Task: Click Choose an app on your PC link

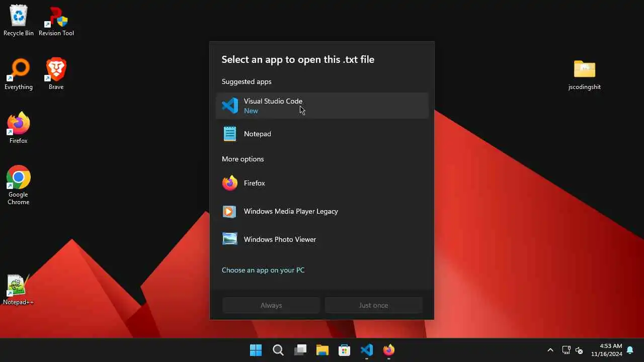Action: tap(263, 270)
